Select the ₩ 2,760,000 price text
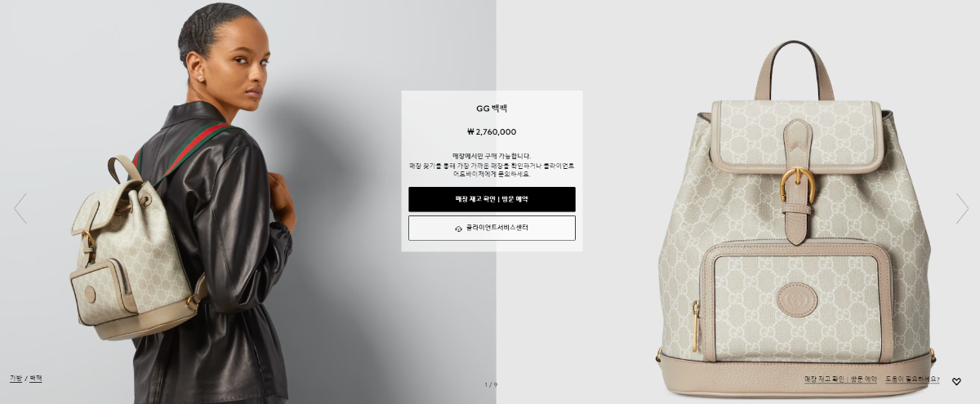980x404 pixels. point(492,131)
